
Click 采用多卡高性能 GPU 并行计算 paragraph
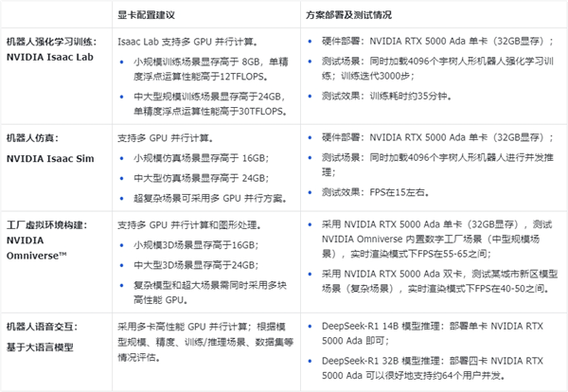[x=205, y=342]
